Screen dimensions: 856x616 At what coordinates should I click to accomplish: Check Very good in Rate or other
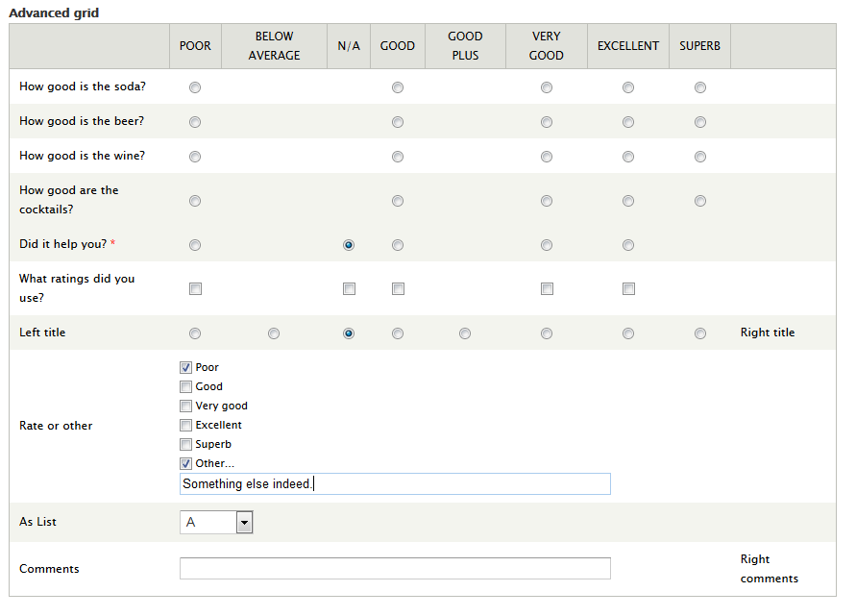pyautogui.click(x=185, y=406)
